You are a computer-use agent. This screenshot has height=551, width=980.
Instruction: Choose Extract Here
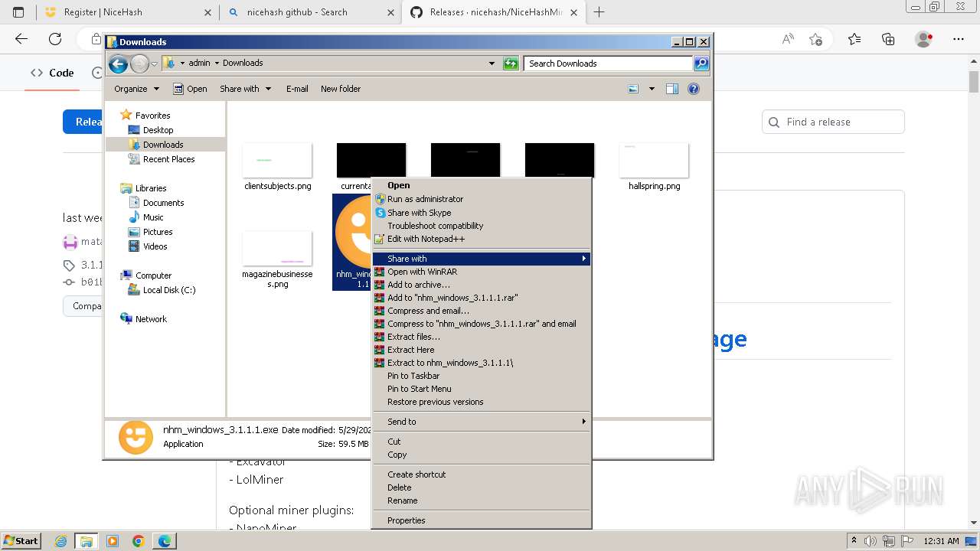pos(482,350)
